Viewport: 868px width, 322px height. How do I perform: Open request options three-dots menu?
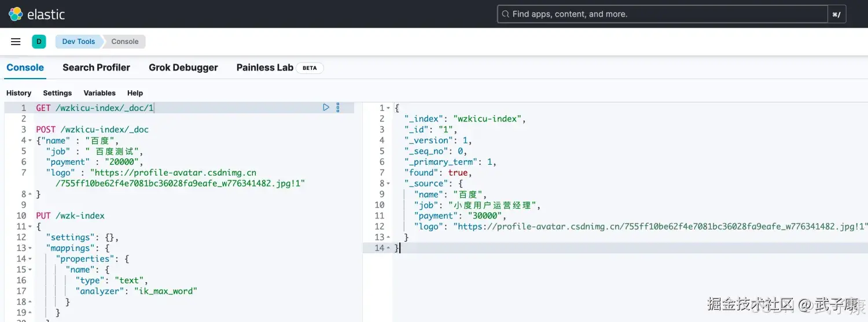338,108
